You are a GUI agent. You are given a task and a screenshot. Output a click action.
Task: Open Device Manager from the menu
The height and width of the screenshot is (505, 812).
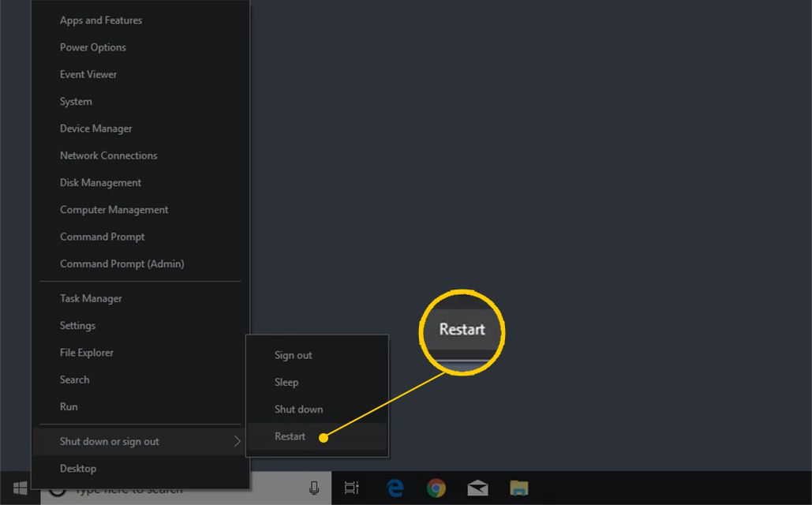pos(96,129)
